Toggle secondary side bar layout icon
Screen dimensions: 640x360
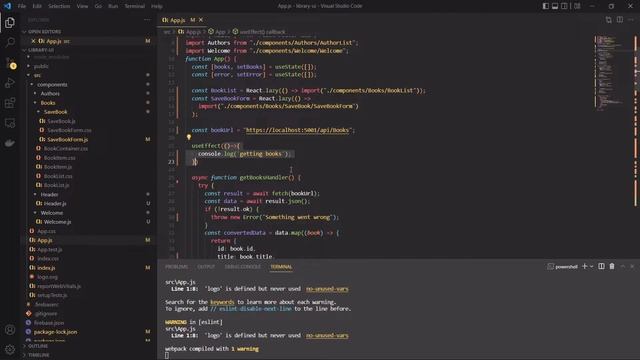[x=564, y=6]
